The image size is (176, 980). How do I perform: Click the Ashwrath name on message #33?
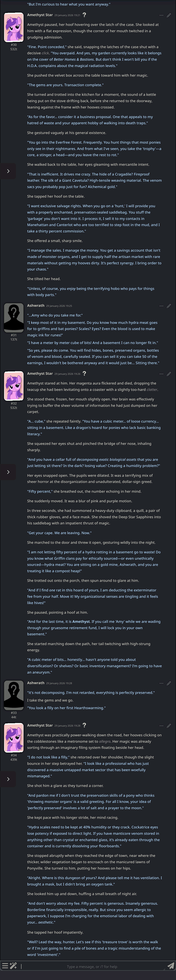(x=36, y=683)
